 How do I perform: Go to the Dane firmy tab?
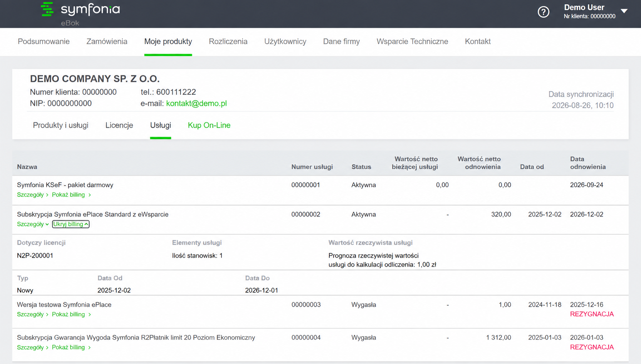341,42
